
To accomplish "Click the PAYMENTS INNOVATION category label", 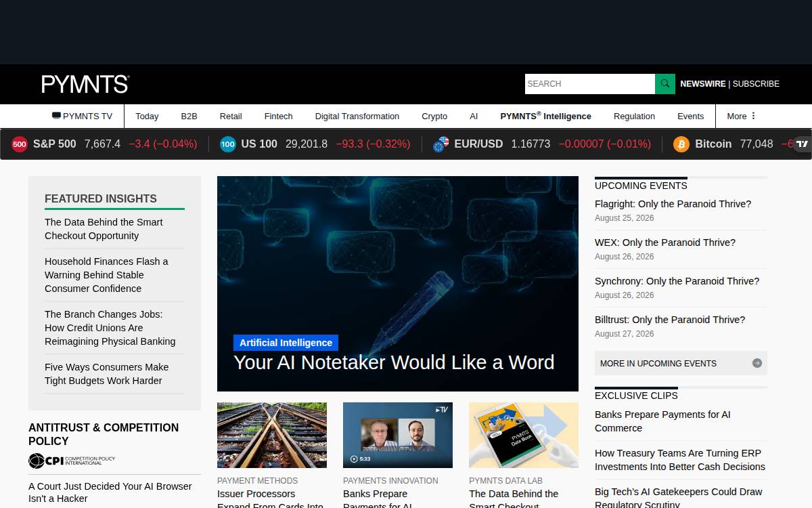I will 390,481.
